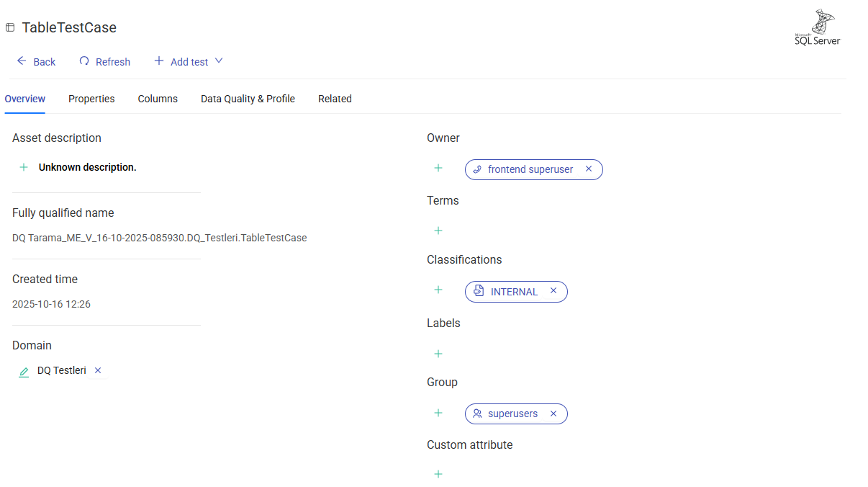Remove the INTERNAL classification tag
The height and width of the screenshot is (487, 868).
[553, 291]
